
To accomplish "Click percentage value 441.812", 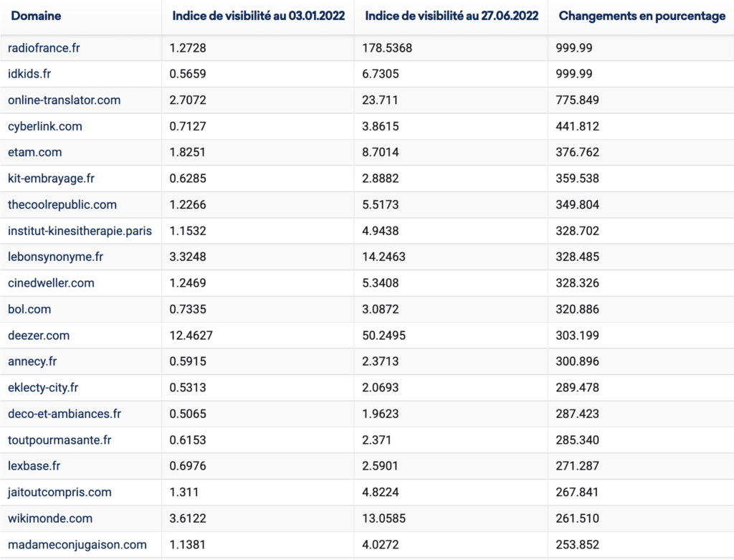I will coord(577,126).
